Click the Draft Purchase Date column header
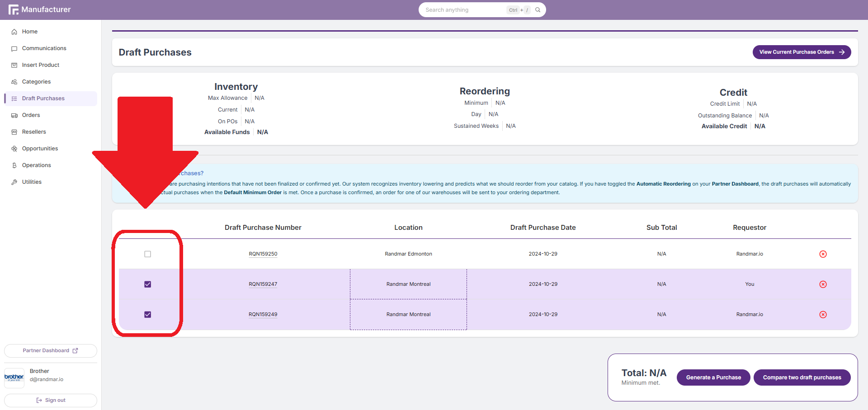Image resolution: width=868 pixels, height=410 pixels. click(543, 228)
